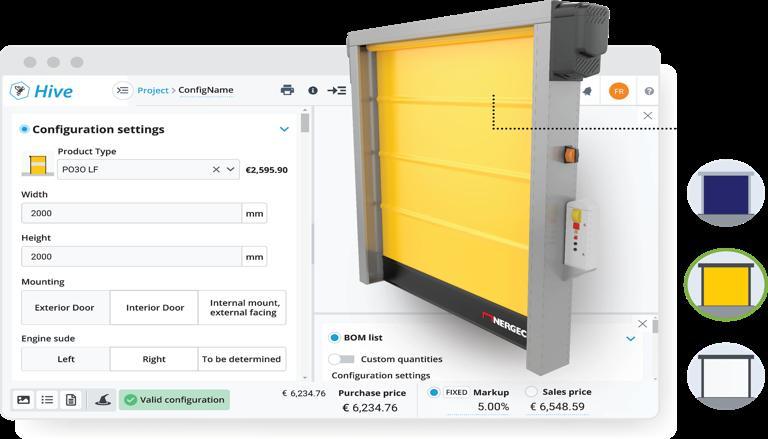Select Exterior Door mounting
Screen dimensions: 768x439
pyautogui.click(x=65, y=308)
